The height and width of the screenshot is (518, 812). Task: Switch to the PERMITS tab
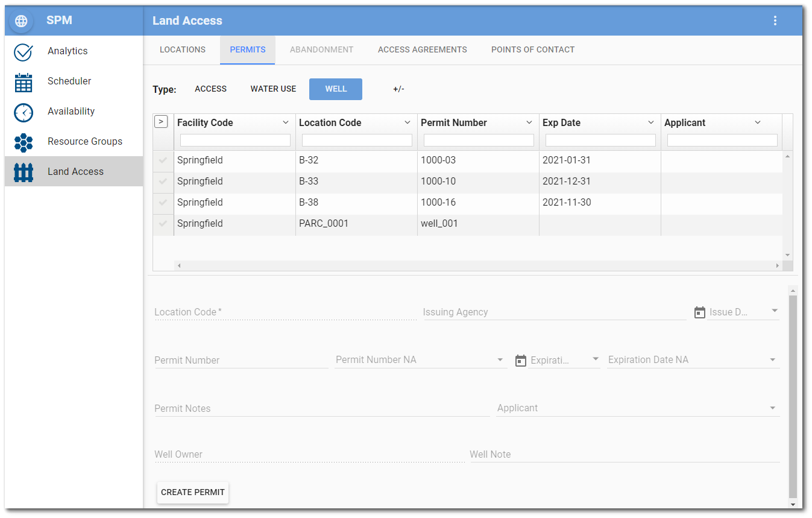point(248,50)
